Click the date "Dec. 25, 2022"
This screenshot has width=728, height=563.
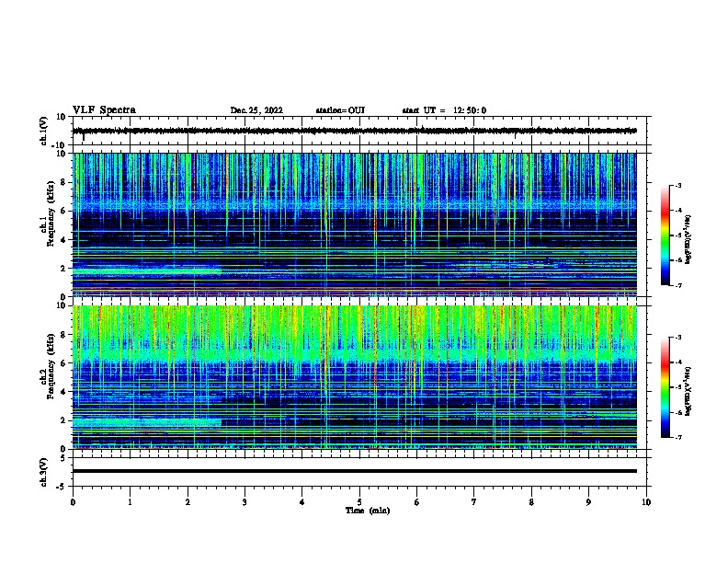(256, 110)
